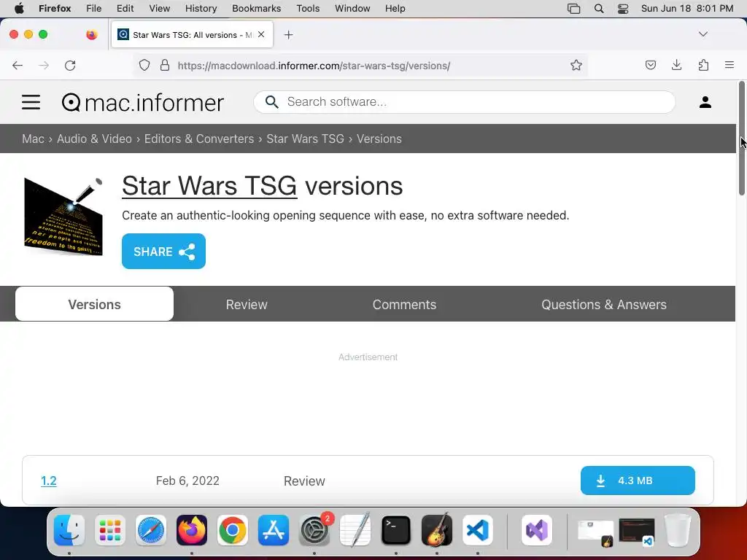
Task: Follow the Mac breadcrumb link
Action: tap(33, 139)
